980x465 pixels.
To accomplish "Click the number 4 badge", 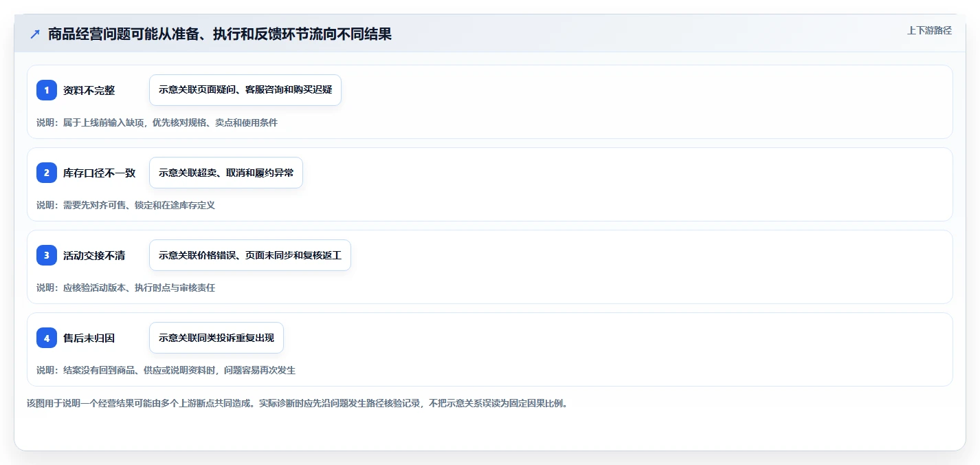I will click(47, 338).
